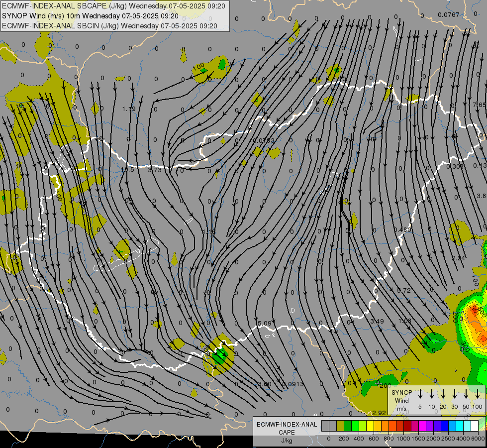Click the '1000' tick under CAPE colorbar
The height and width of the screenshot is (448, 487).
pos(403,439)
